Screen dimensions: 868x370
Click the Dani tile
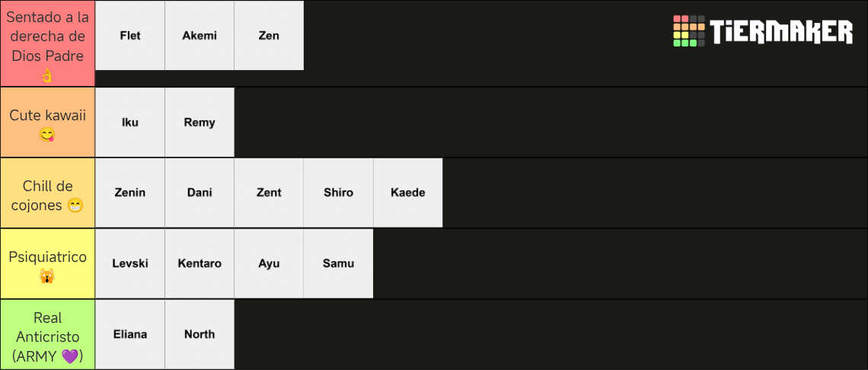[199, 193]
